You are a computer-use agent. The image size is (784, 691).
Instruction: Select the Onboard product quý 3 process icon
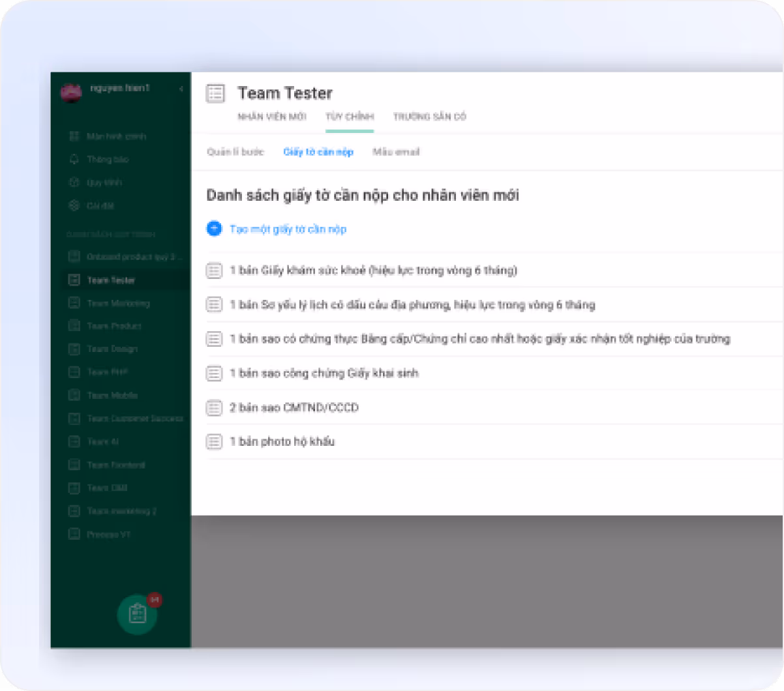click(x=74, y=257)
